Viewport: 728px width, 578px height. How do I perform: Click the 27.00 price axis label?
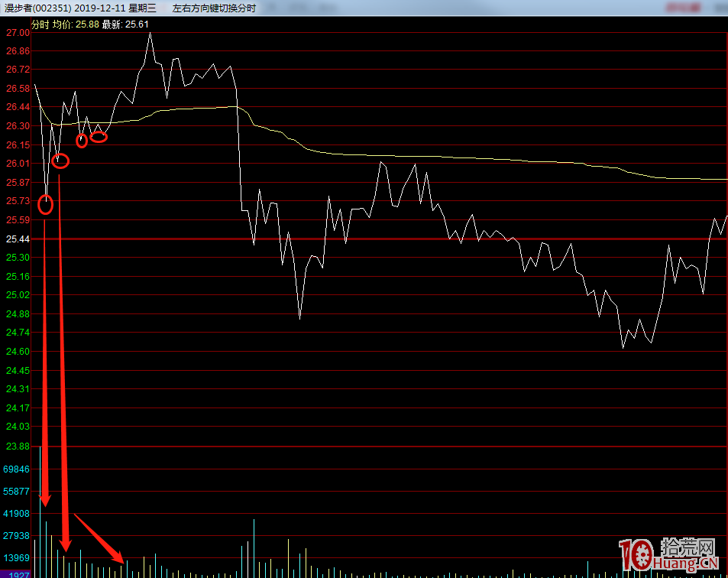(x=18, y=33)
